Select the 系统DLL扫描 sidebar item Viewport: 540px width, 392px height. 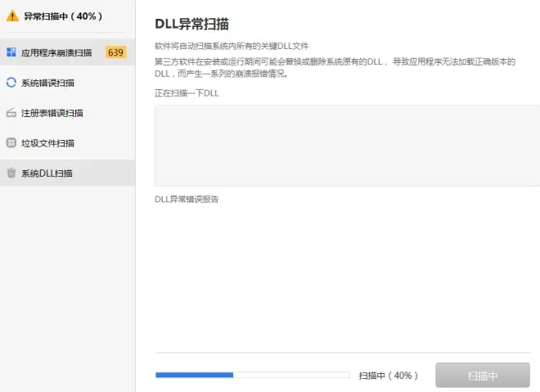[67, 173]
